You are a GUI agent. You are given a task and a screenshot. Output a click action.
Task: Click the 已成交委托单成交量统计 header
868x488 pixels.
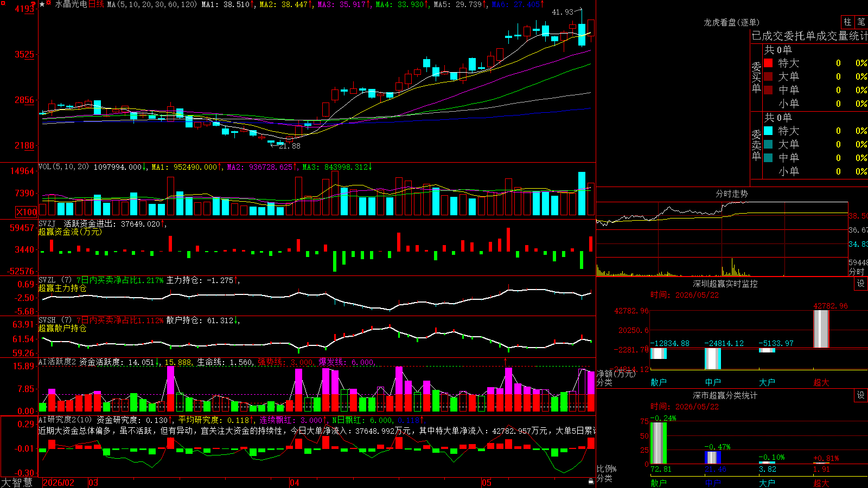click(x=809, y=36)
